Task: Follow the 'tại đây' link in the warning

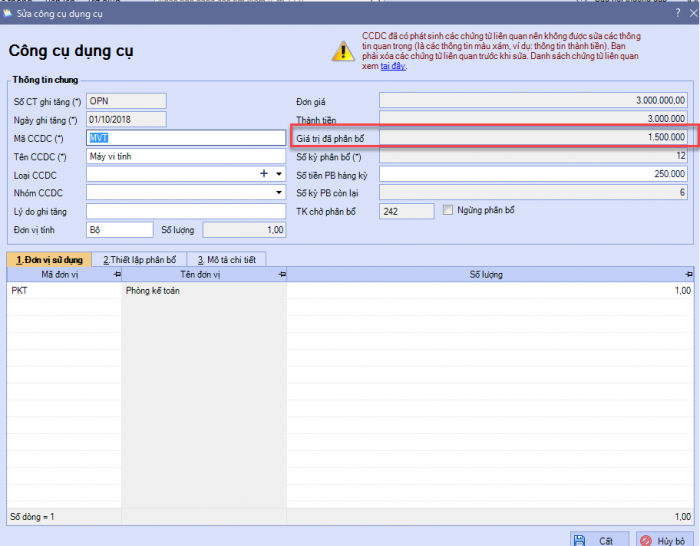Action: pos(392,65)
